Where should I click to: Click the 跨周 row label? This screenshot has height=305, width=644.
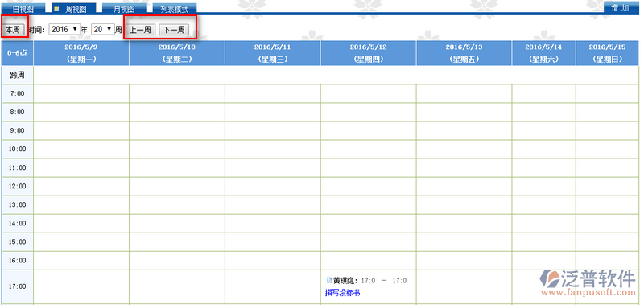[x=17, y=75]
